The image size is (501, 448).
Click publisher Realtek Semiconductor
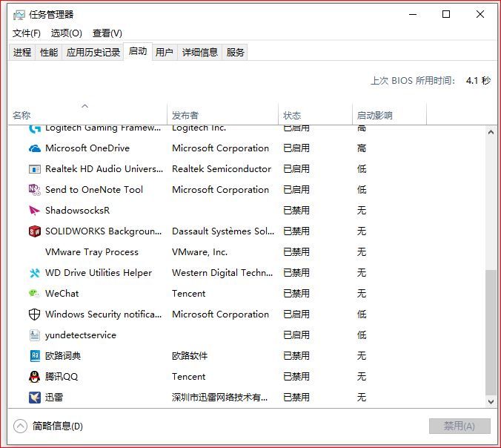click(222, 169)
